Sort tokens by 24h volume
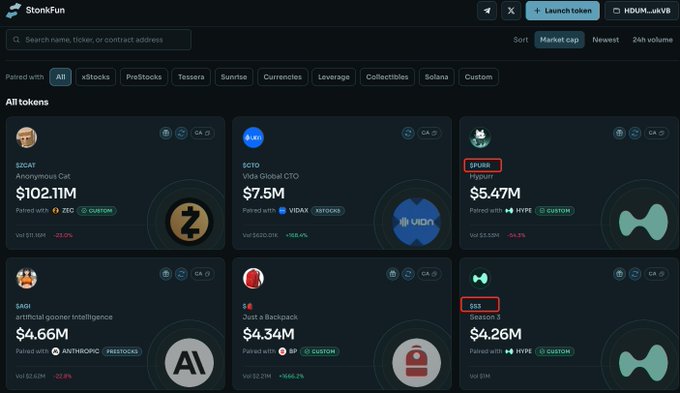The width and height of the screenshot is (680, 393). tap(652, 39)
